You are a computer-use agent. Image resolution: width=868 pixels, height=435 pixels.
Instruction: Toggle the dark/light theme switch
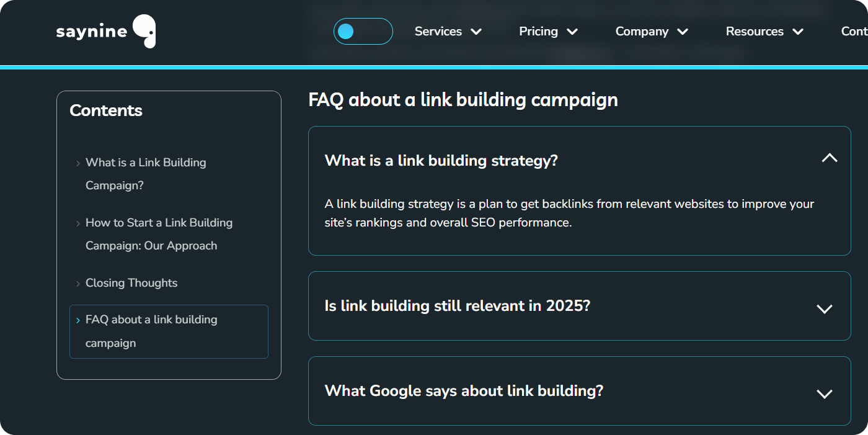click(363, 32)
